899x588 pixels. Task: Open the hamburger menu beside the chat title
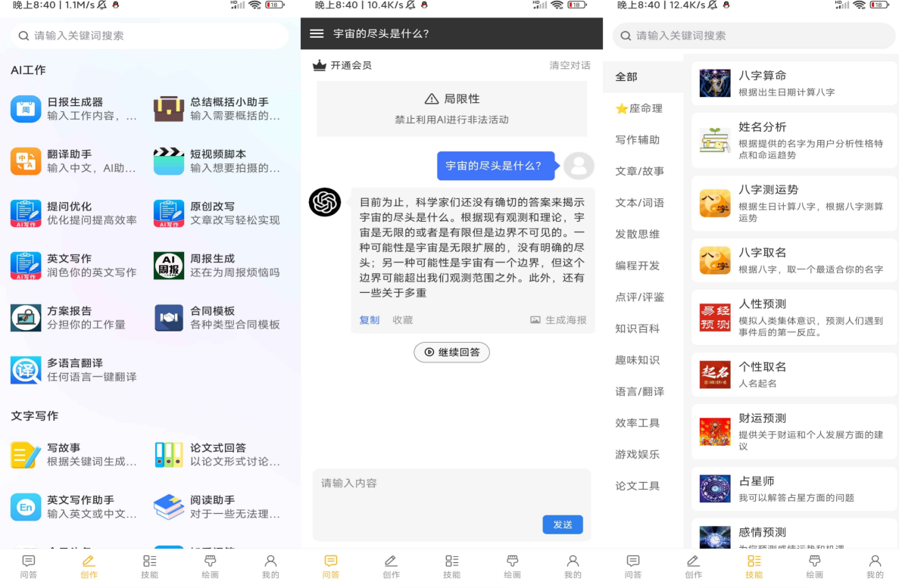[317, 34]
